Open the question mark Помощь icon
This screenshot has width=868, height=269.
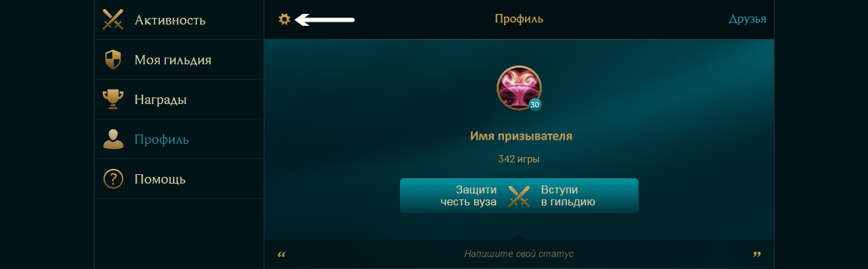tap(113, 179)
